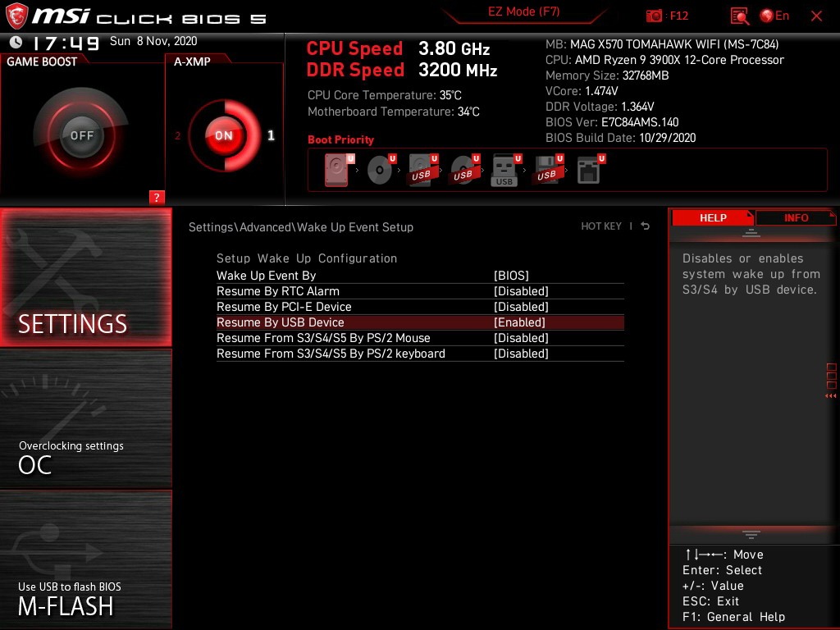
Task: Select Resume From S3/S4/S5 By PS/2 Mouse
Action: click(323, 337)
